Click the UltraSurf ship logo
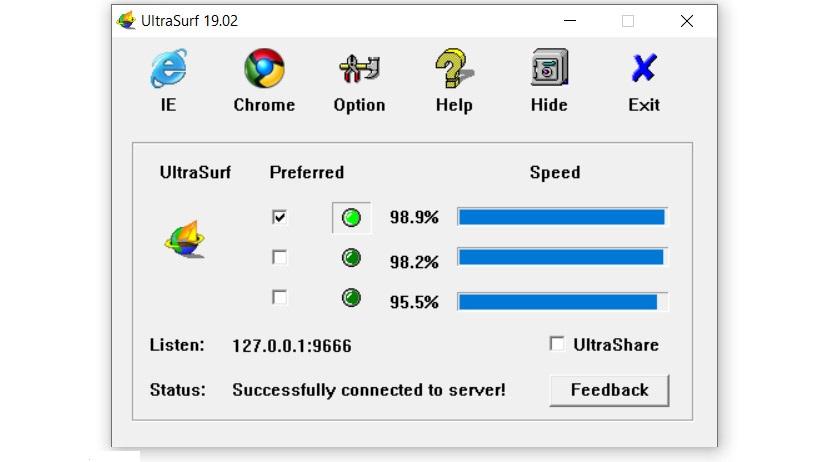This screenshot has height=462, width=834. 185,240
